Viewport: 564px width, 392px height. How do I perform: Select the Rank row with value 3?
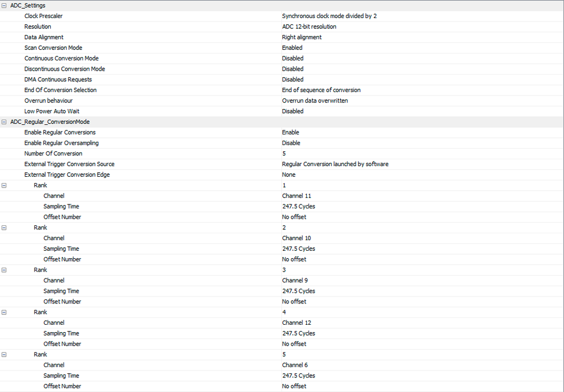point(282,270)
